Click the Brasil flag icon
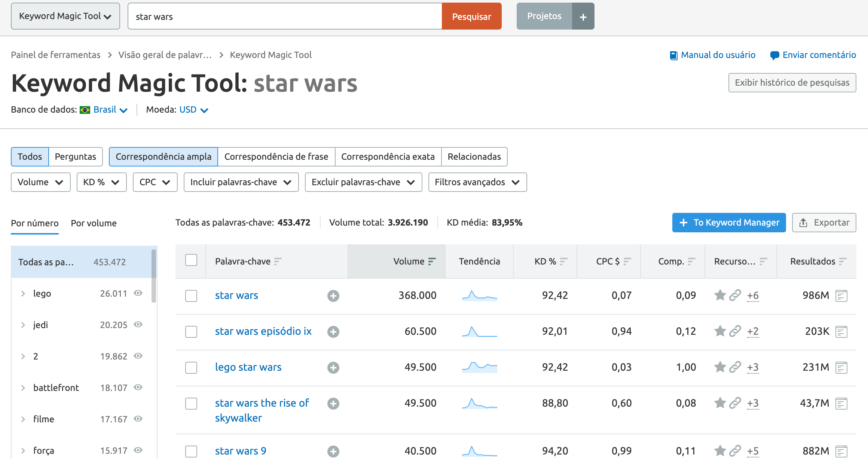 click(85, 110)
